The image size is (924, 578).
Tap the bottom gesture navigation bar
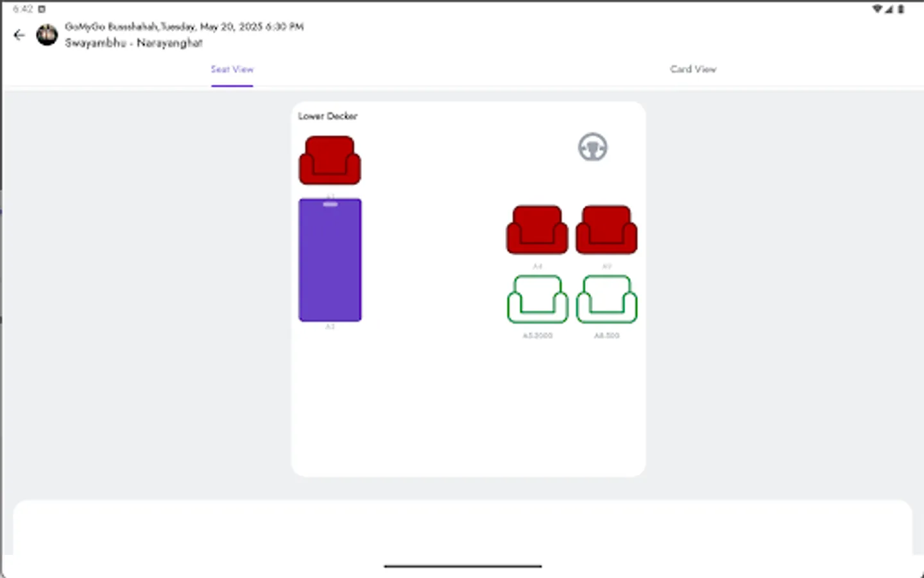[x=461, y=566]
